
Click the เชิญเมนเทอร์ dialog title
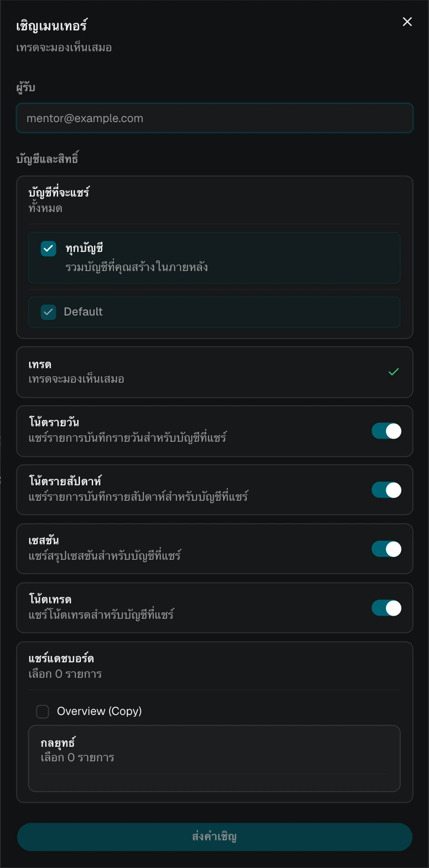[x=52, y=25]
